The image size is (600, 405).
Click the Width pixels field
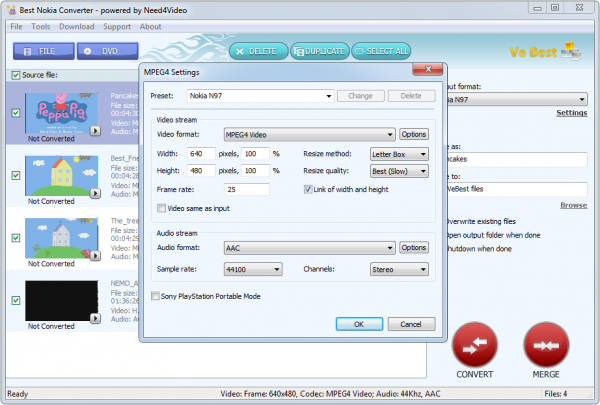201,154
